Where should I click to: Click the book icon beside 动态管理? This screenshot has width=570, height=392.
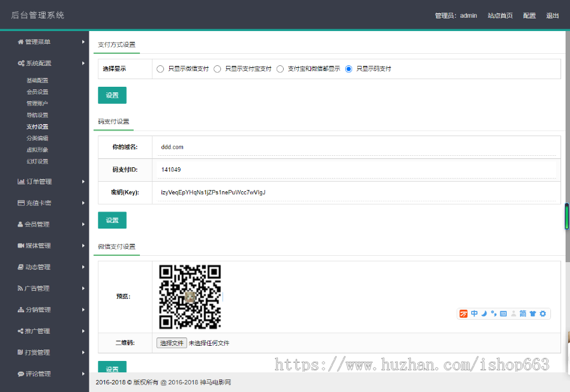(21, 267)
